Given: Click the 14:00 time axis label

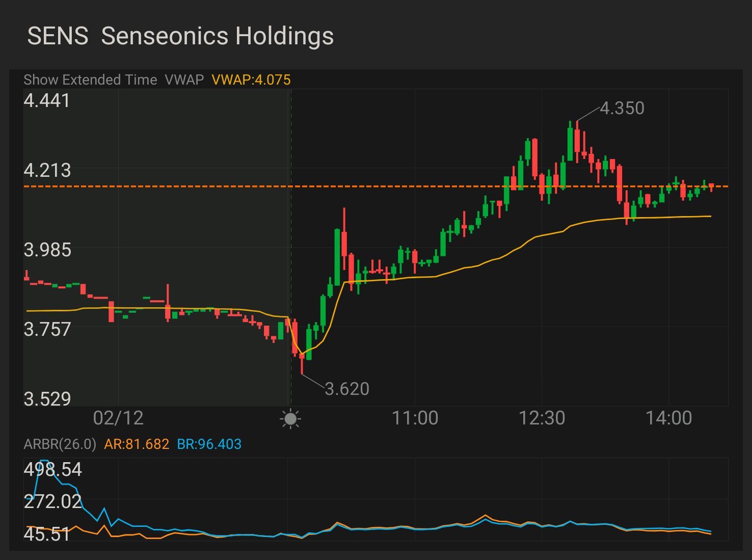Looking at the screenshot, I should click(668, 418).
